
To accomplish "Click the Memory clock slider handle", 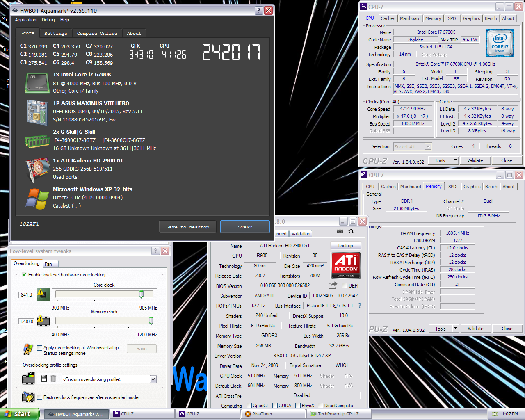I will tap(151, 321).
